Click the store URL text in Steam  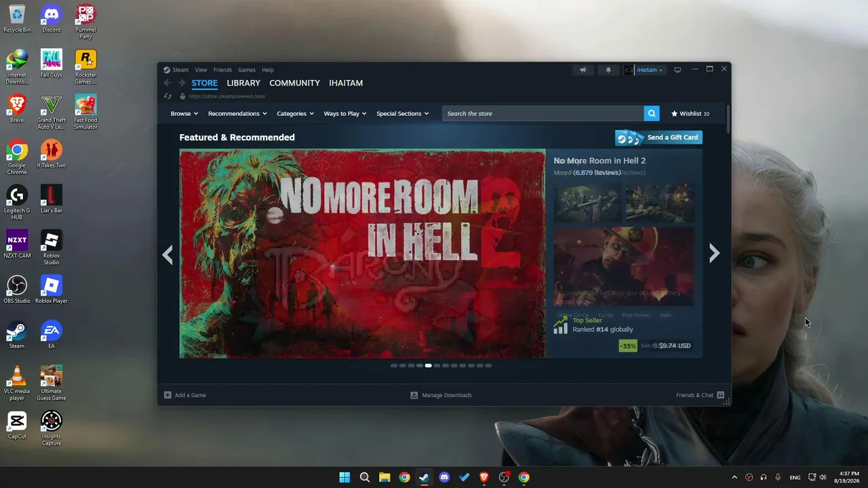coord(226,96)
